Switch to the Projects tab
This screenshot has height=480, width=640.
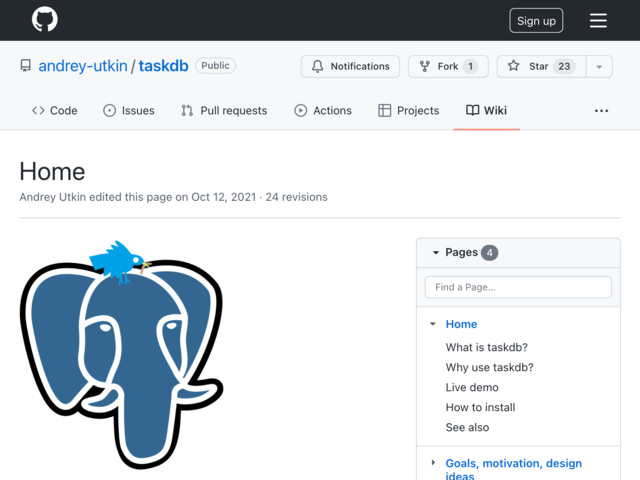pyautogui.click(x=409, y=111)
